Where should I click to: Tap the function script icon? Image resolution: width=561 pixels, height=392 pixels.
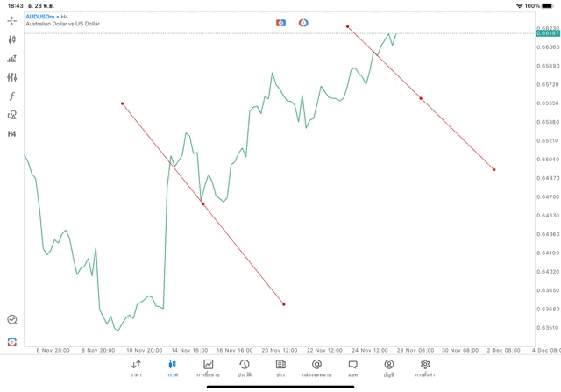coord(12,96)
